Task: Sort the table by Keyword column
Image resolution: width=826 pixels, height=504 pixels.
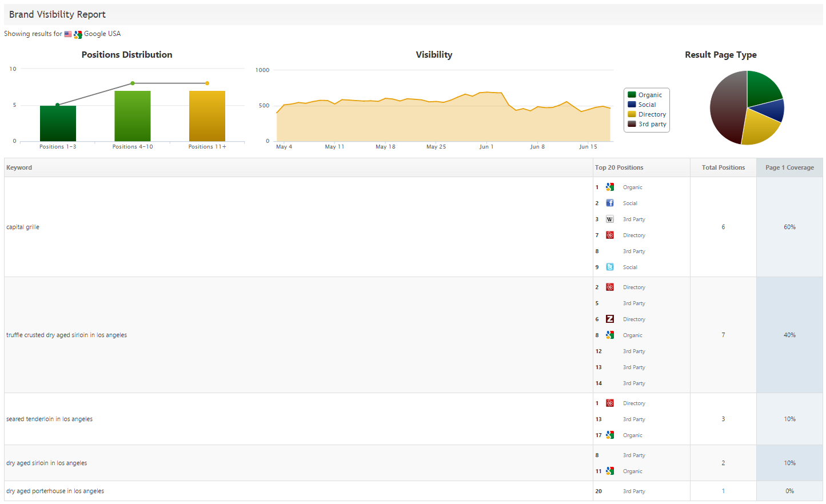Action: point(19,167)
